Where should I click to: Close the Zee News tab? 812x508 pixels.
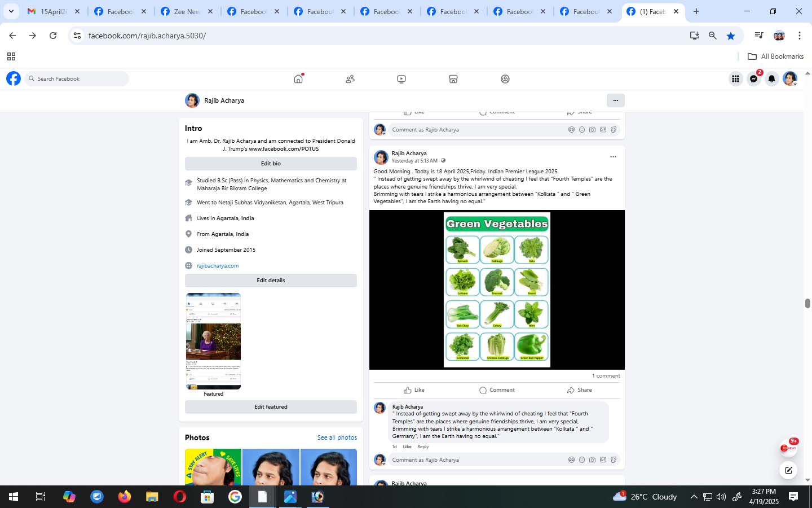point(210,11)
